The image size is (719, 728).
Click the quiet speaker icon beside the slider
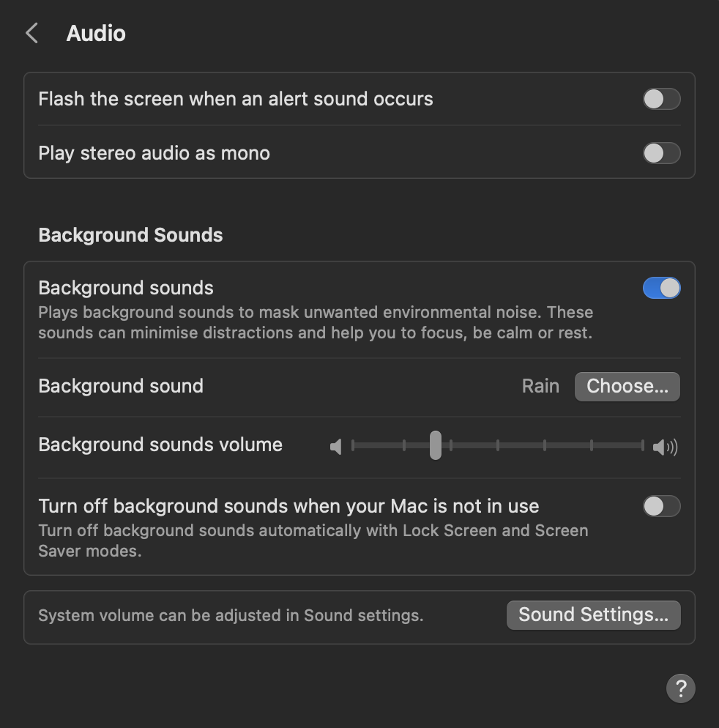(x=336, y=447)
